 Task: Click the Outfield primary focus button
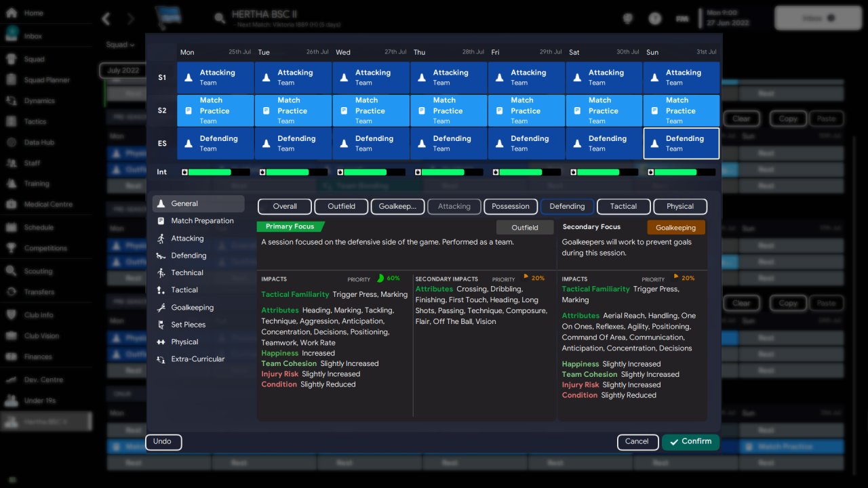[x=525, y=228]
